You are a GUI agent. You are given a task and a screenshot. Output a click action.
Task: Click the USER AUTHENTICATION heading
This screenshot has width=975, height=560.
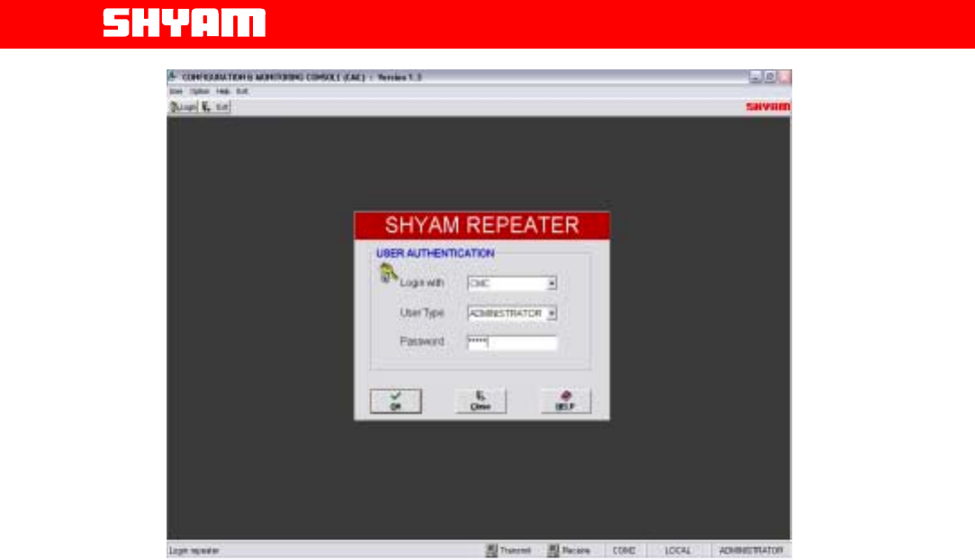pyautogui.click(x=435, y=254)
